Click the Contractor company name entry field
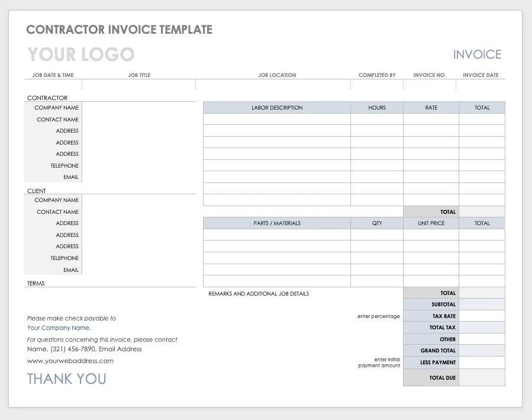 [x=139, y=108]
